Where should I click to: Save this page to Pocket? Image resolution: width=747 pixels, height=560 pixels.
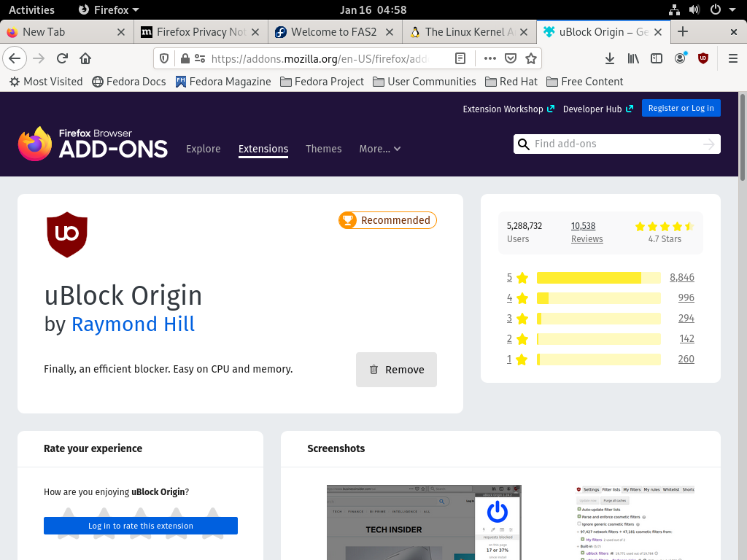[511, 58]
